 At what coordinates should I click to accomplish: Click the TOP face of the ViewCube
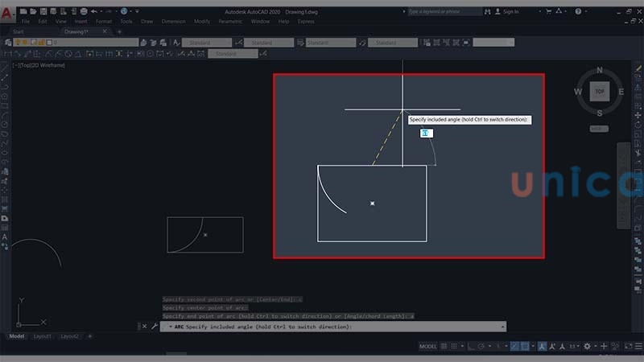click(x=599, y=93)
